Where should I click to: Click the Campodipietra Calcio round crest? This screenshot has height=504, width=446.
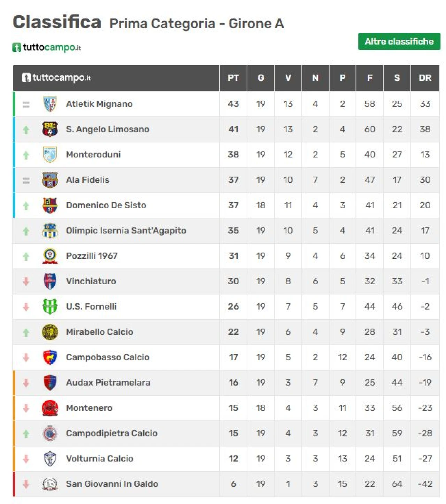50,433
